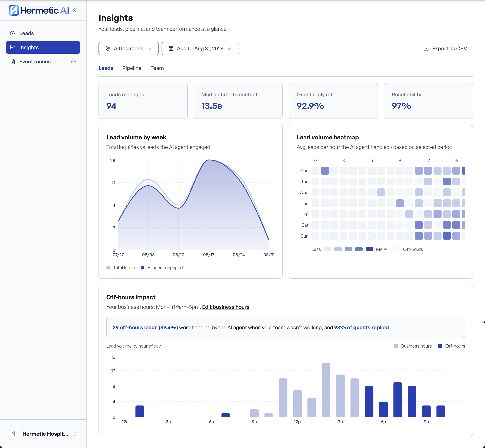Toggle Off-hours legend in bar chart
Viewport: 485px width, 448px height.
tap(451, 346)
